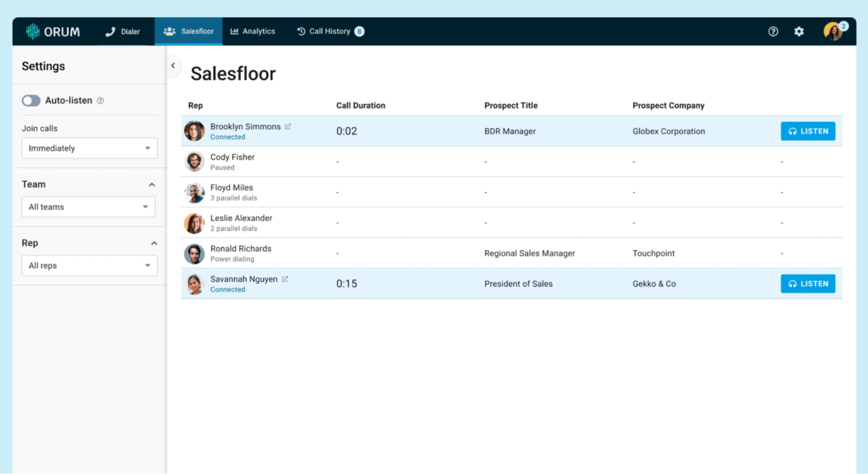Image resolution: width=868 pixels, height=474 pixels.
Task: Click Auto-listen info tooltip icon
Action: coord(100,100)
